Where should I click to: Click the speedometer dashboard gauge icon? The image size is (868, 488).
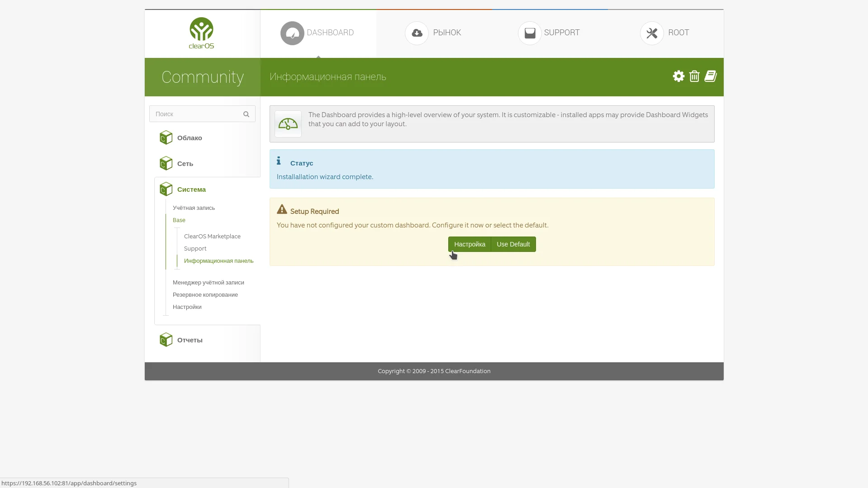tap(288, 124)
